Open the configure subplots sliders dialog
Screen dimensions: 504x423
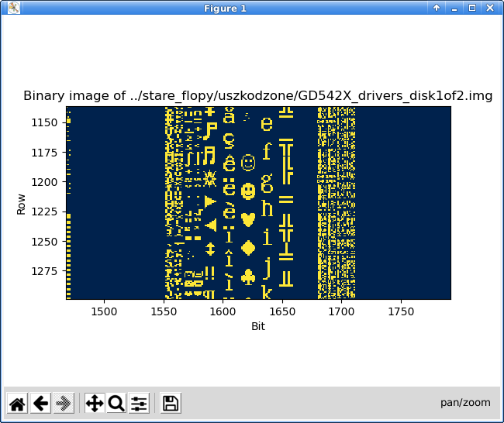pos(139,403)
